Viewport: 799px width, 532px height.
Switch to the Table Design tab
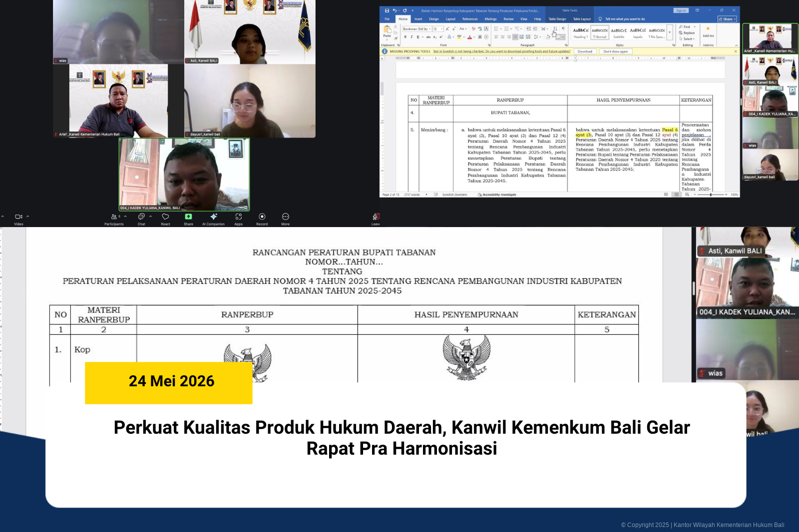557,19
